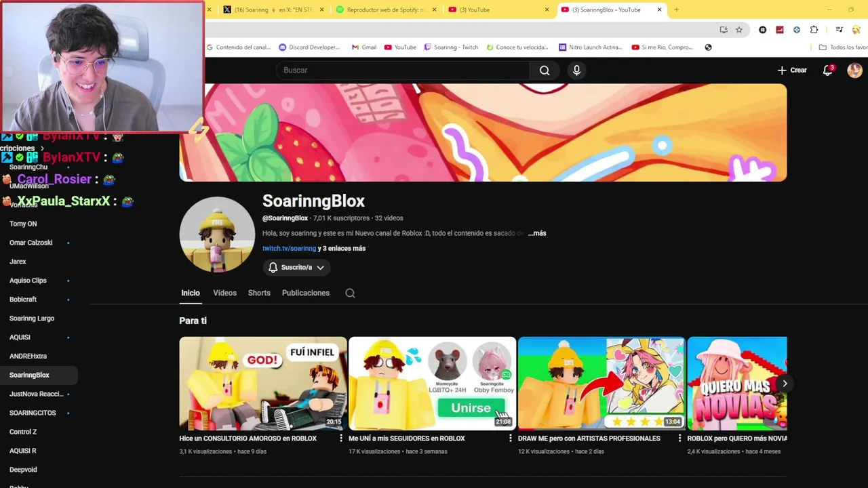Click 'y 3 enlaces más' link

pos(342,249)
